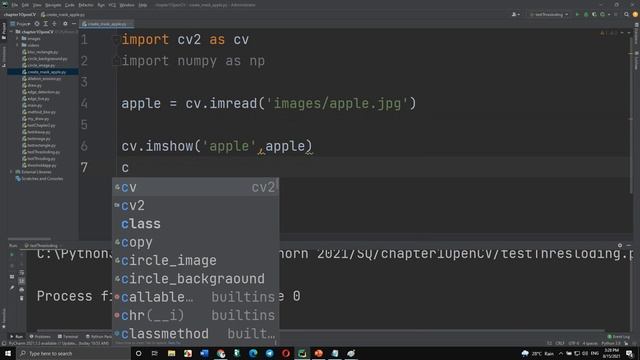Open Task View on the taskbar

point(155,353)
